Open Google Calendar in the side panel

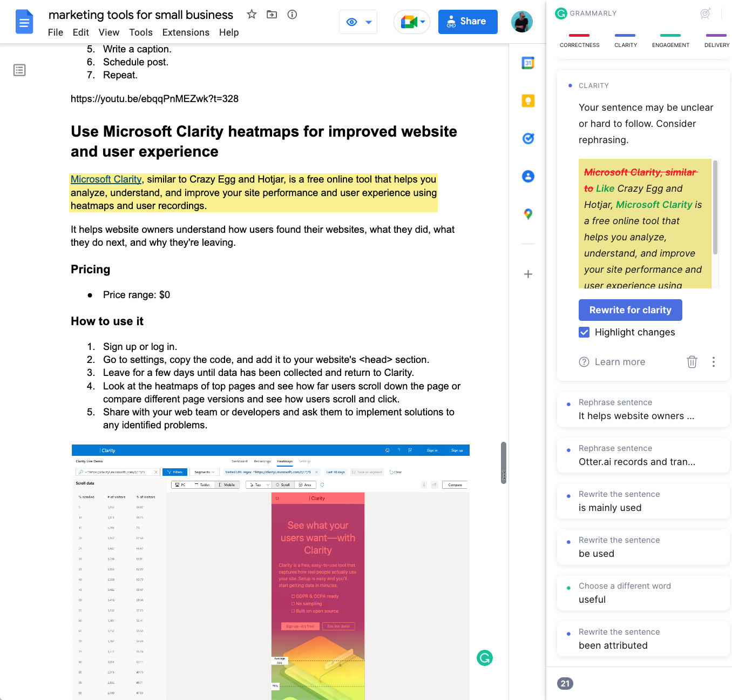(527, 63)
